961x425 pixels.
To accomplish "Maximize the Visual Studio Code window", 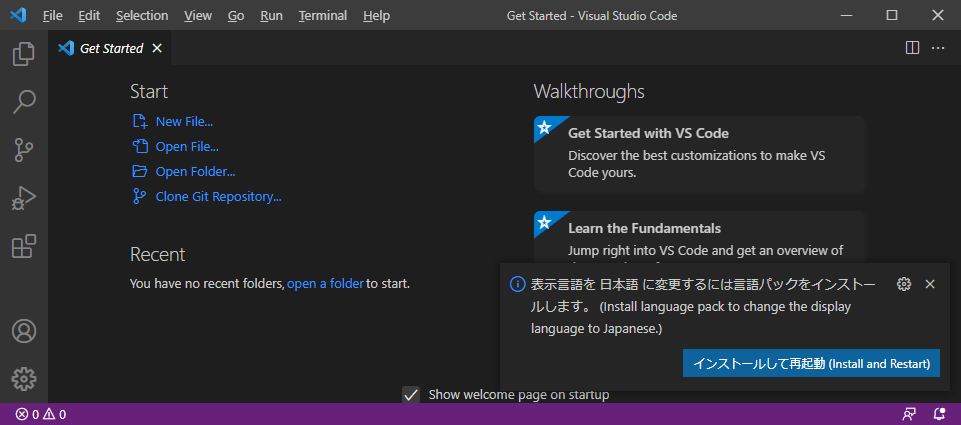I will click(x=892, y=15).
